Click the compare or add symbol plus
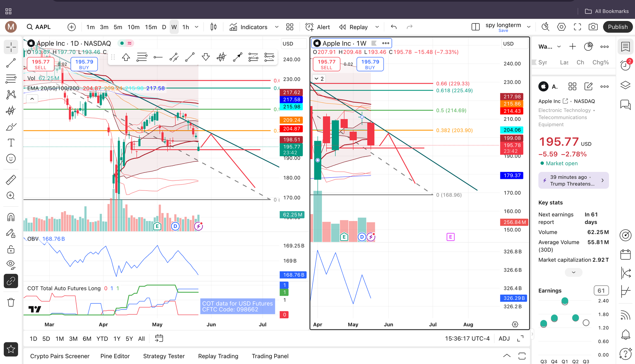Image resolution: width=635 pixels, height=364 pixels. tap(72, 27)
